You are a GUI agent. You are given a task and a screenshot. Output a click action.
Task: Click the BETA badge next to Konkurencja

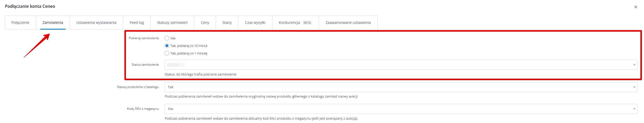click(x=307, y=23)
